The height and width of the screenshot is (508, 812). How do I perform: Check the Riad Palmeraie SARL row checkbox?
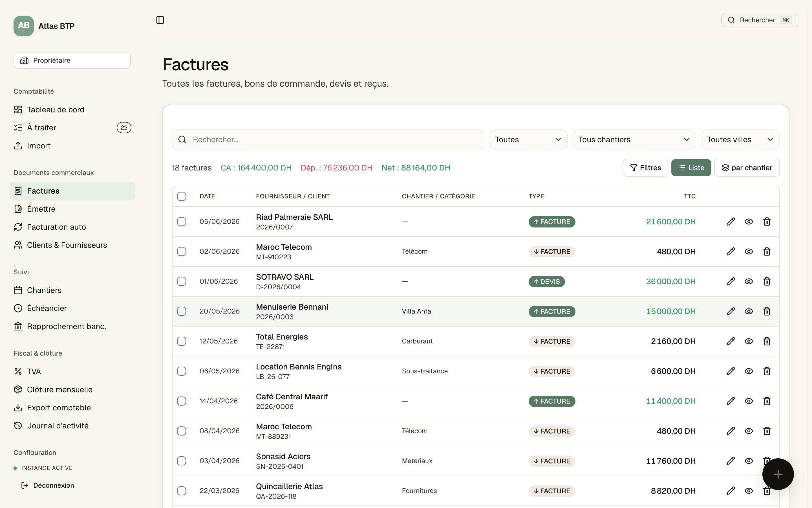point(182,222)
